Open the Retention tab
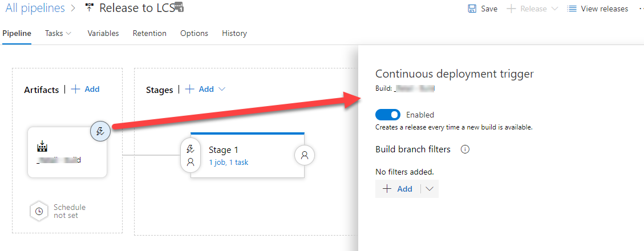This screenshot has height=251, width=644. (x=149, y=33)
